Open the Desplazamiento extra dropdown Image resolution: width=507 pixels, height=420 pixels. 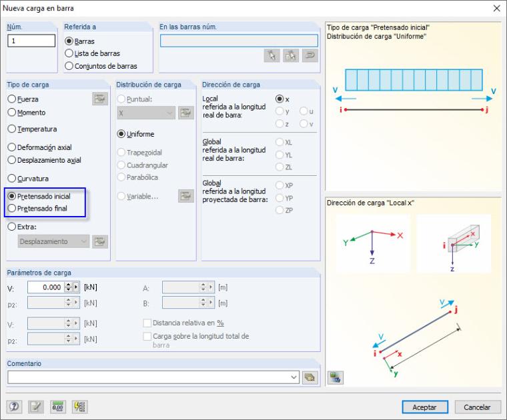pyautogui.click(x=53, y=241)
